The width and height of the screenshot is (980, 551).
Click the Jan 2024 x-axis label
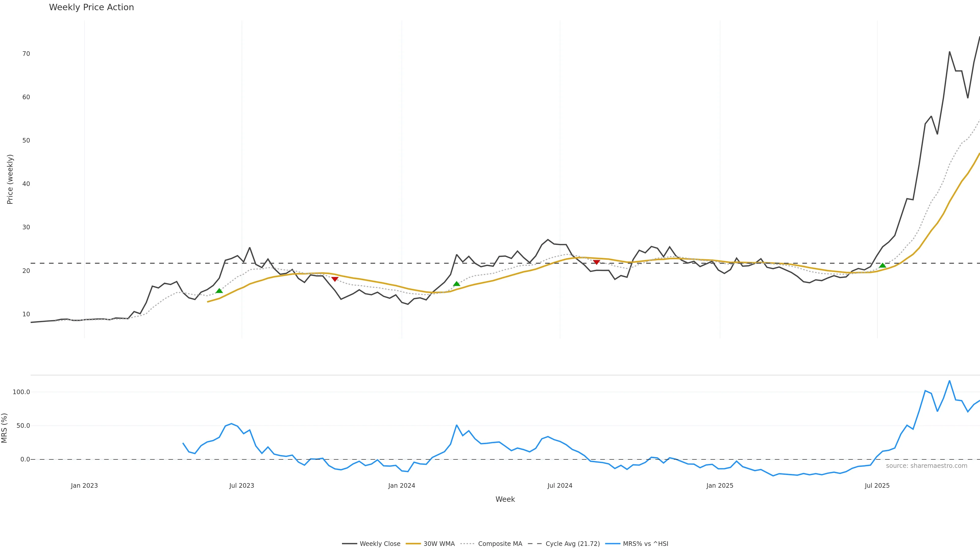401,486
